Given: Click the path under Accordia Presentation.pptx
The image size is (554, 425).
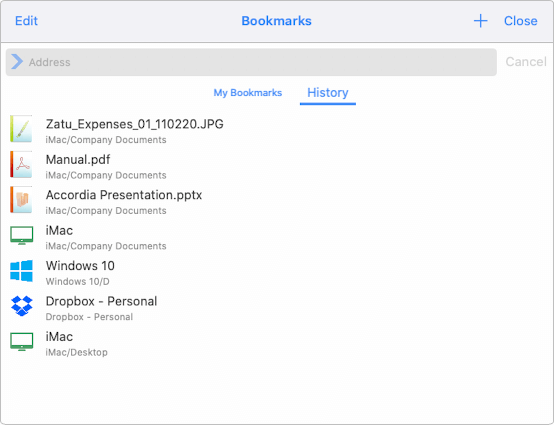Looking at the screenshot, I should click(x=106, y=211).
